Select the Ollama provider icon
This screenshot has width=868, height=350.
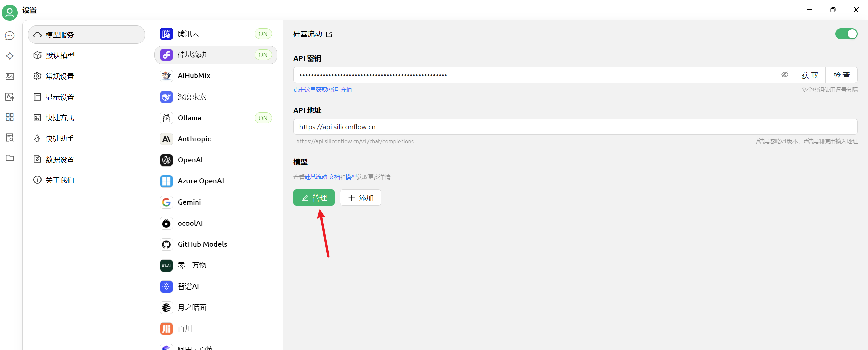[166, 118]
